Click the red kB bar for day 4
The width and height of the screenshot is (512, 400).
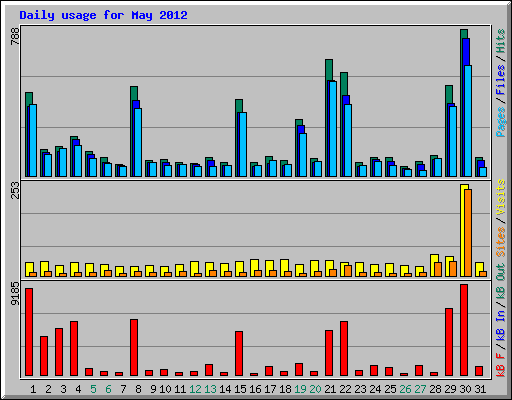pos(74,348)
